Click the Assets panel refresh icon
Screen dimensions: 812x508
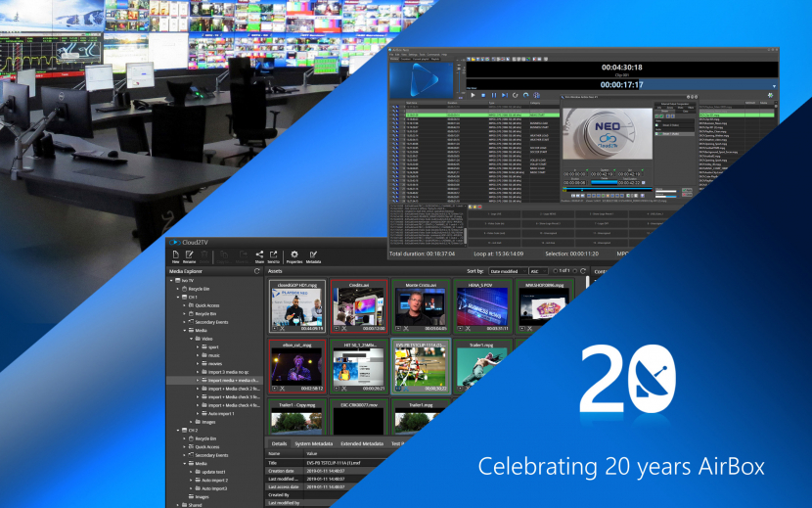[x=583, y=271]
